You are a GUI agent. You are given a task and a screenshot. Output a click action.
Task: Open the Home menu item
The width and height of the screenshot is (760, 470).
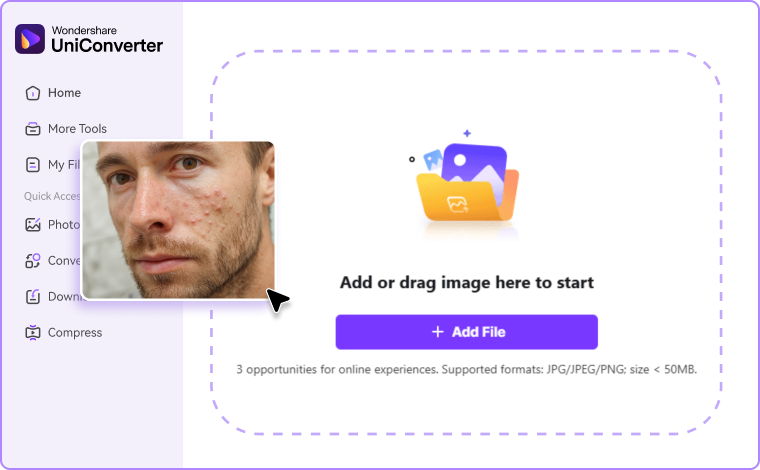tap(64, 93)
